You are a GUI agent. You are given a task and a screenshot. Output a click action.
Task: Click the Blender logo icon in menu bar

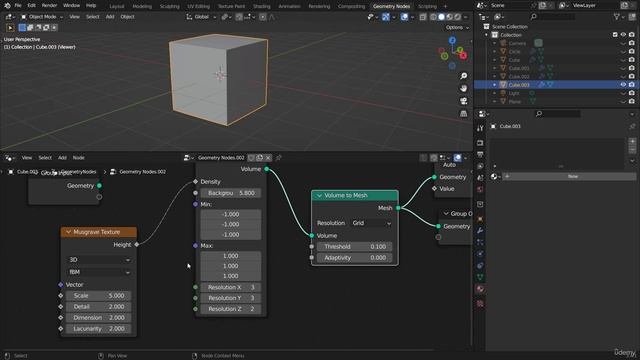point(7,6)
